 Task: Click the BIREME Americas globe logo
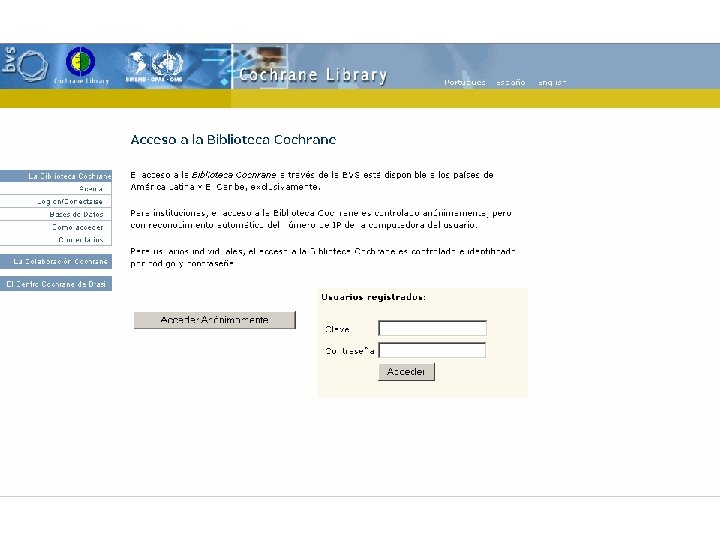tap(136, 62)
